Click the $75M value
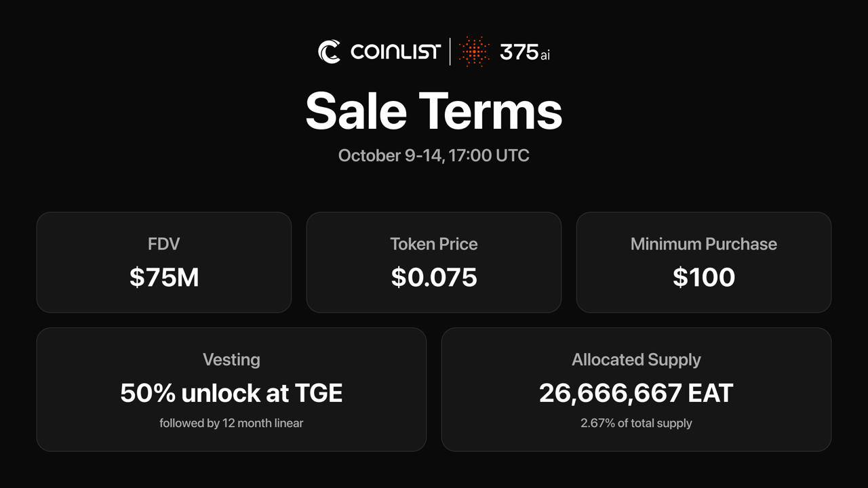 (163, 277)
